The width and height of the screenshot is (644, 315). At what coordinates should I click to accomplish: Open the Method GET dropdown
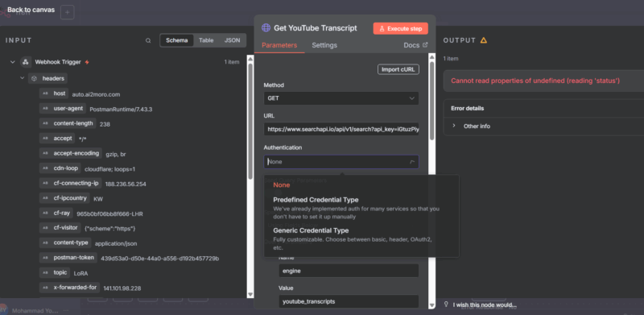[x=341, y=98]
